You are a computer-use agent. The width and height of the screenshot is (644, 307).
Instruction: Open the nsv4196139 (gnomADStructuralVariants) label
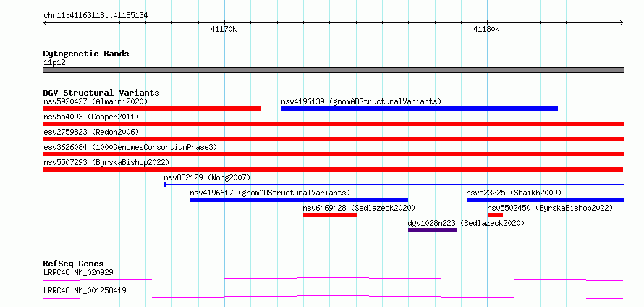[361, 101]
